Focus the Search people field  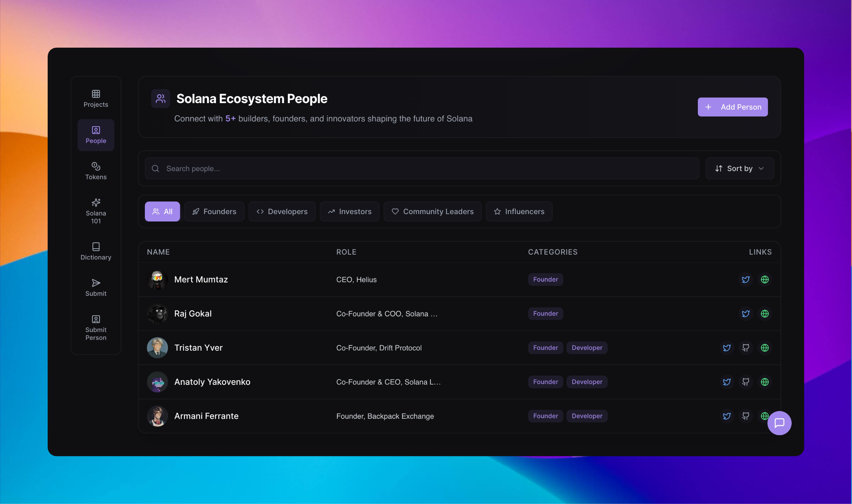click(422, 169)
